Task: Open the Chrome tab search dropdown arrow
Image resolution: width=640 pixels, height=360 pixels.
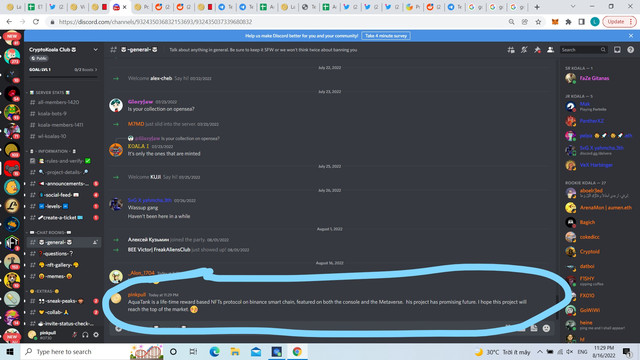Action: tap(573, 7)
